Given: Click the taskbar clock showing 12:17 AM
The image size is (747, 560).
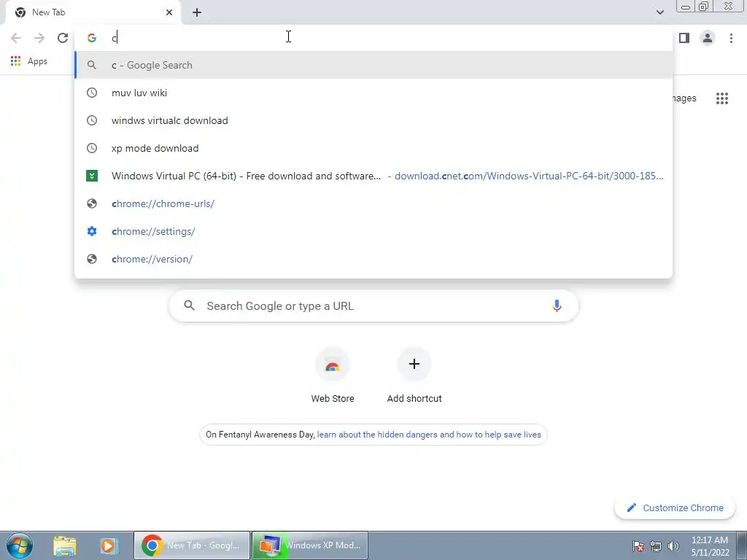Looking at the screenshot, I should 710,545.
